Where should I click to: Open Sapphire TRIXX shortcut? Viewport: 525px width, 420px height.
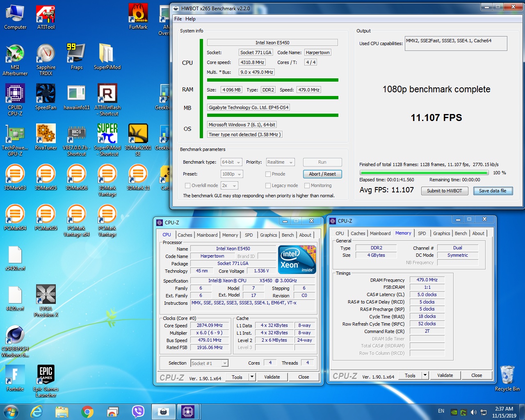tap(46, 60)
